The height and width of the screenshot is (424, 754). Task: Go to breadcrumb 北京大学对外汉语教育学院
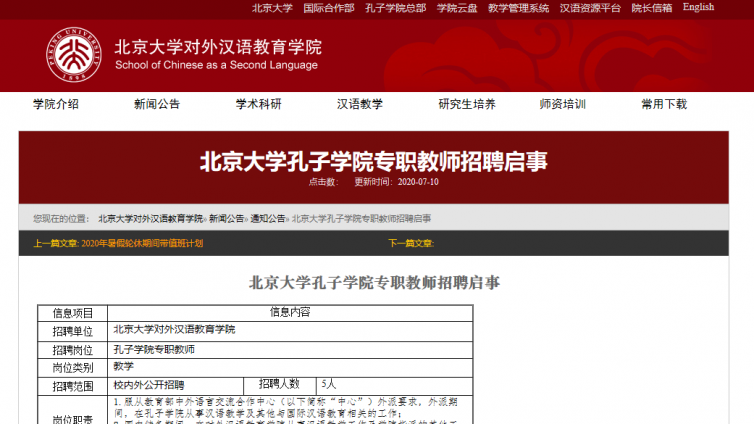(x=151, y=219)
